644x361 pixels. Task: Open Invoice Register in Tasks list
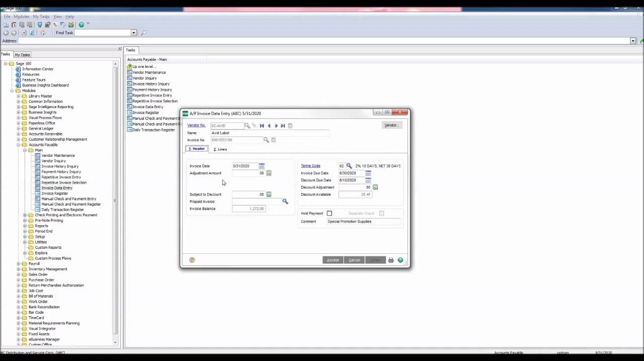145,113
